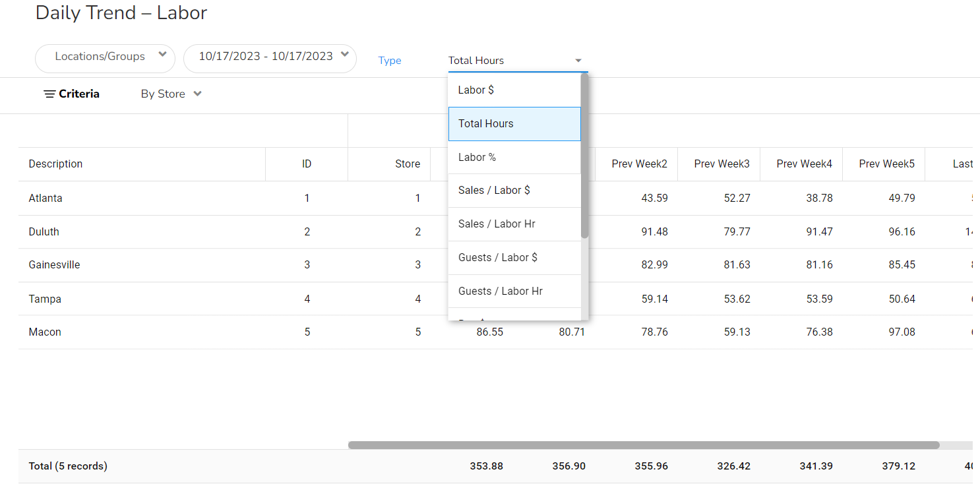Screen dimensions: 980x488
Task: Click the horizontal table scrollbar
Action: [643, 445]
